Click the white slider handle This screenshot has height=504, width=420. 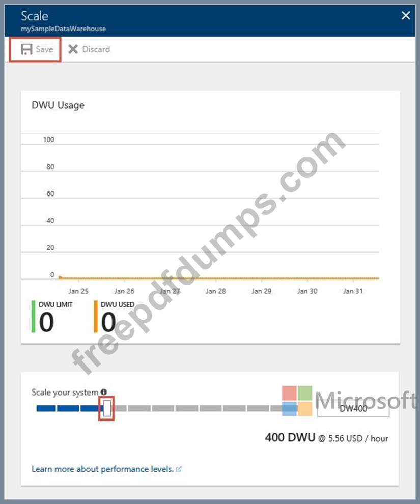[x=106, y=408]
